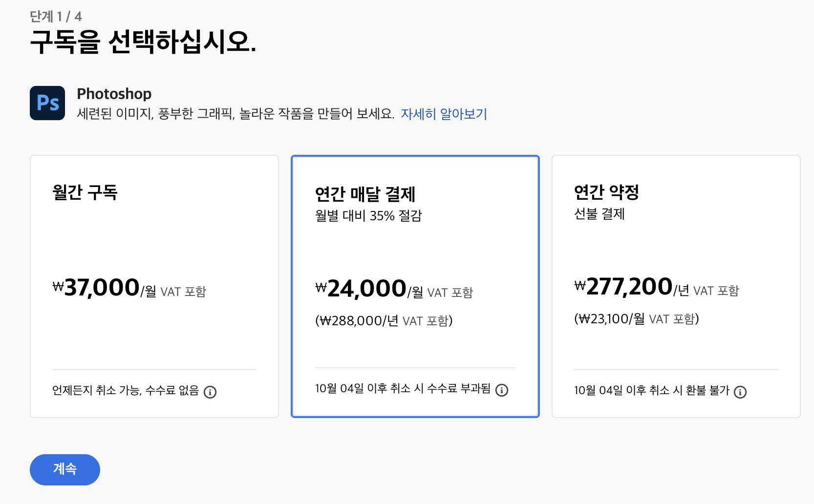The width and height of the screenshot is (814, 504).
Task: Click the info icon next to 수수료 없음
Action: pos(210,392)
